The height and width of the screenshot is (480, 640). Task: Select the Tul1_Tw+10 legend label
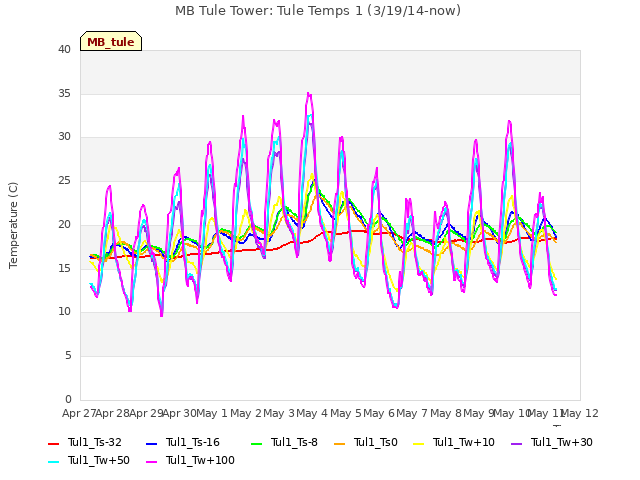pyautogui.click(x=464, y=442)
